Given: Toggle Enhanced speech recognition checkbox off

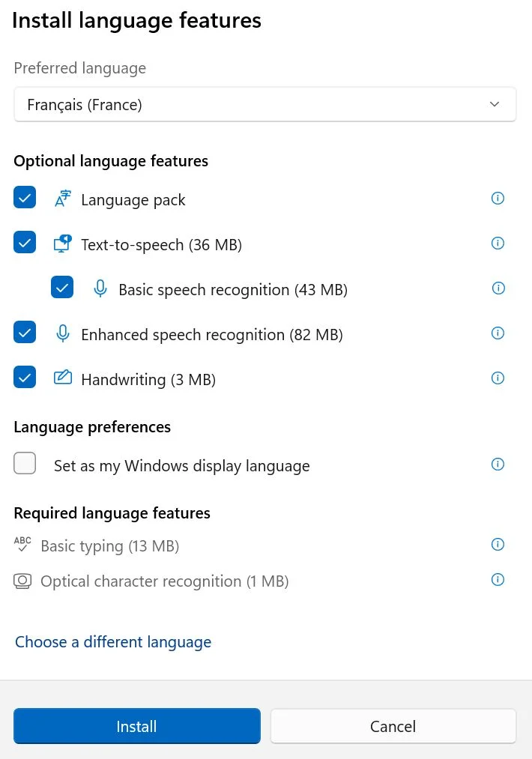Looking at the screenshot, I should coord(25,332).
